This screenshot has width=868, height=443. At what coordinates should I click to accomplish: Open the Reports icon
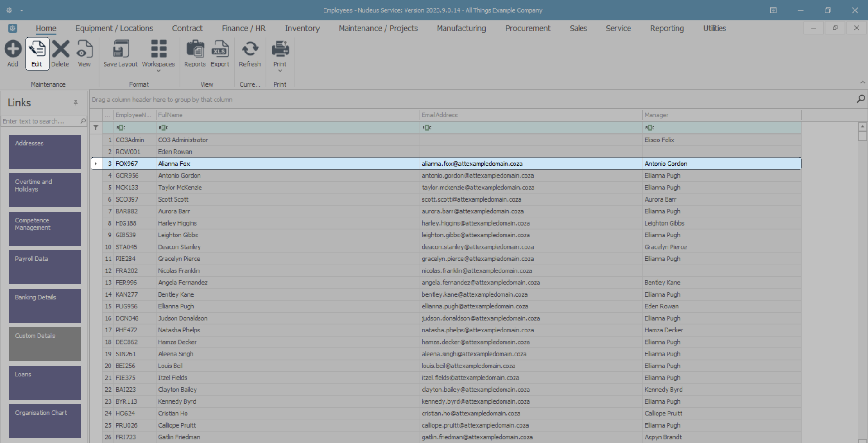pos(195,49)
